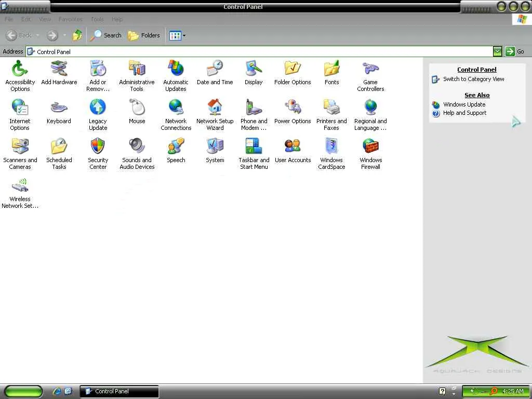The width and height of the screenshot is (532, 399).
Task: Click the help question mark tray icon
Action: point(443,391)
